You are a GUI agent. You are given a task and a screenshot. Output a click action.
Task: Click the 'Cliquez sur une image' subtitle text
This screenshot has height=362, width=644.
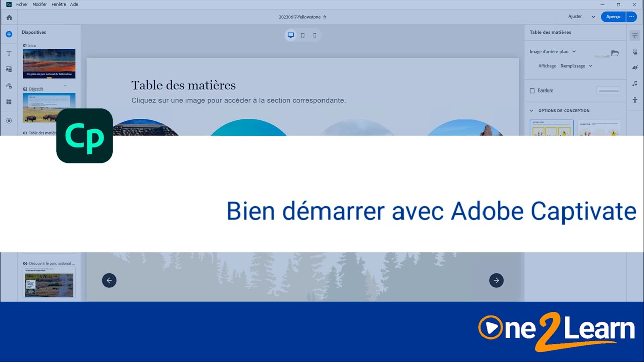coord(238,100)
